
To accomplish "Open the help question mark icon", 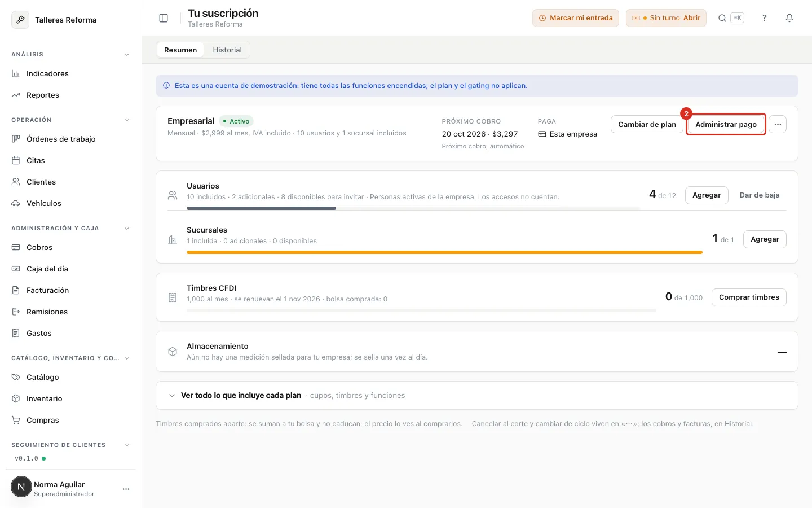I will [x=765, y=18].
